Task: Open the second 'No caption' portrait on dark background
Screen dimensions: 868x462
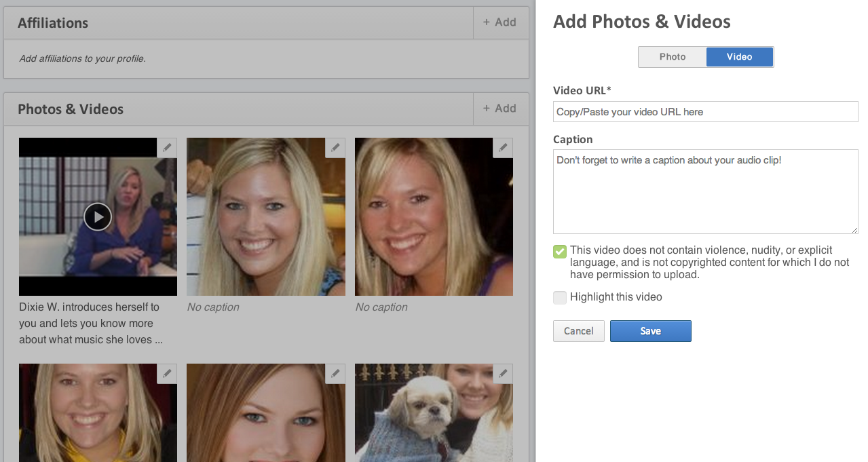Action: point(434,217)
